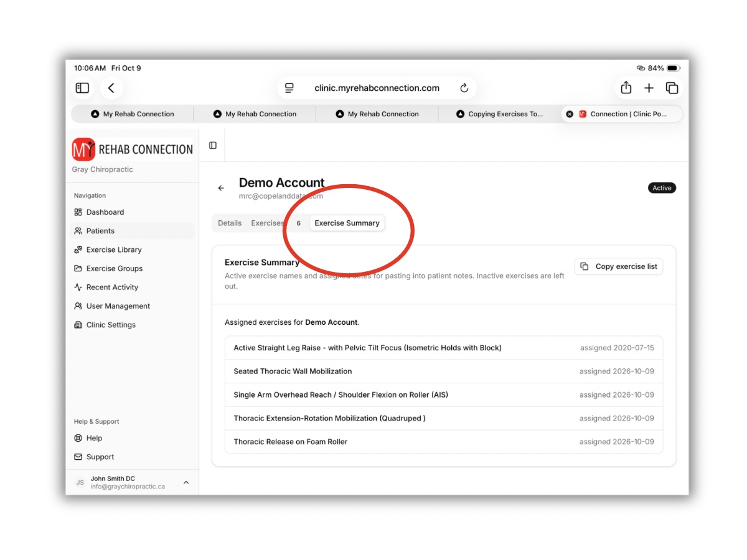This screenshot has width=747, height=560.
Task: Switch to the first My Rehab Connection tab
Action: [x=133, y=114]
